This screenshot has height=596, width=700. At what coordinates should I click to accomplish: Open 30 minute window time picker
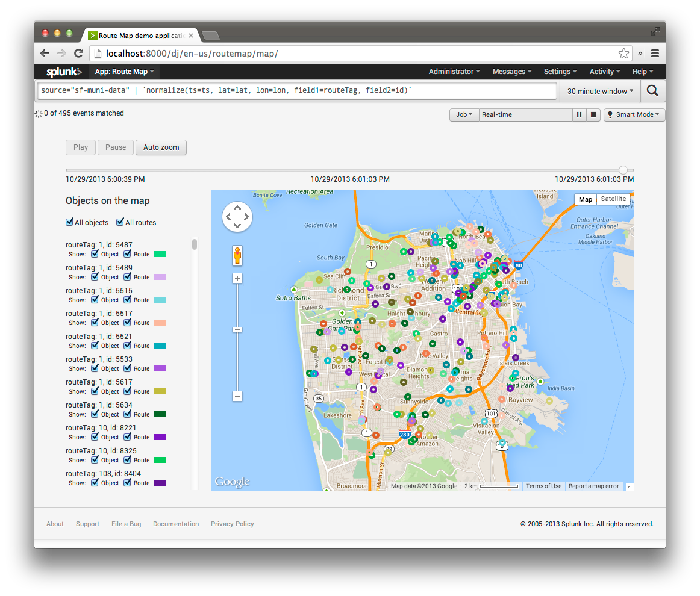click(600, 91)
